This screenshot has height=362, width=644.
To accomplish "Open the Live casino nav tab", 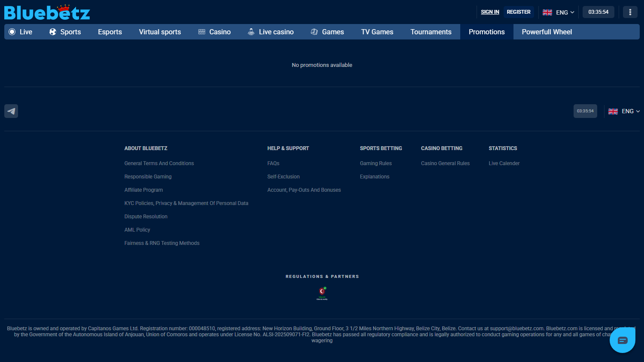I will (x=271, y=32).
